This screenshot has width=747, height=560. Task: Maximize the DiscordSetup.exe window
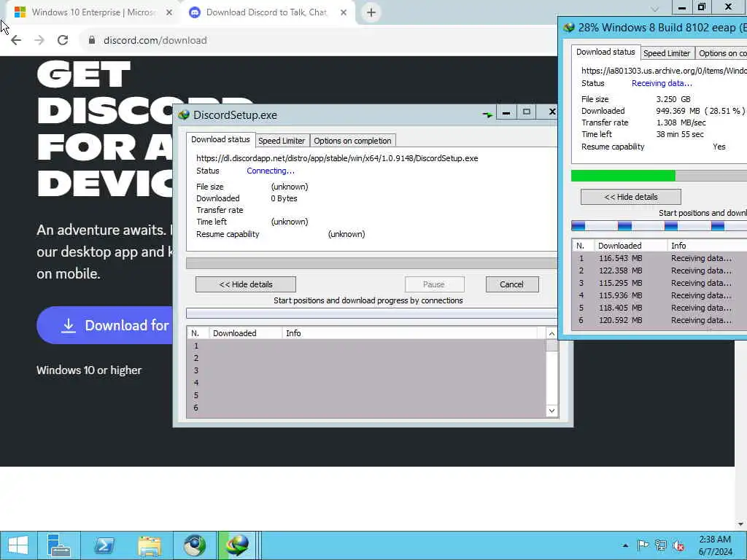(527, 112)
